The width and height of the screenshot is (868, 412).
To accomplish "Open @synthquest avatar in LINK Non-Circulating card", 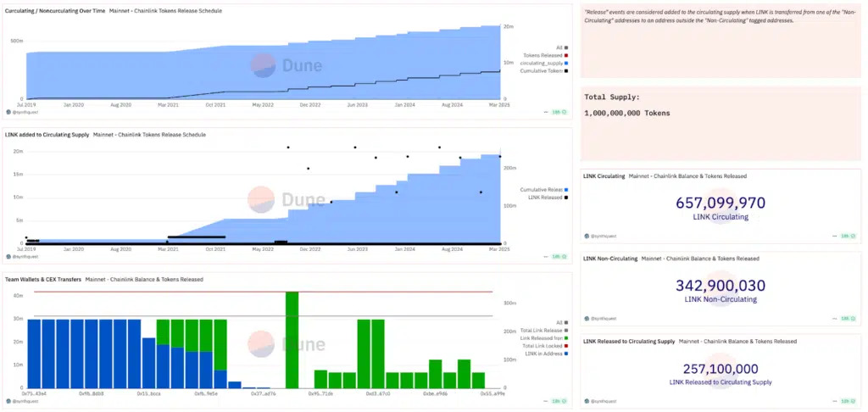I will pos(587,319).
